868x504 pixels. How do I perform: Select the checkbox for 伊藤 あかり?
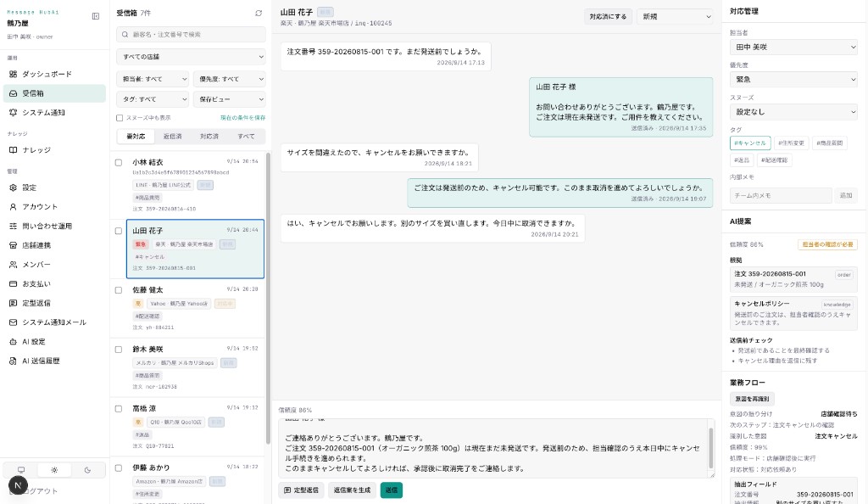click(119, 468)
